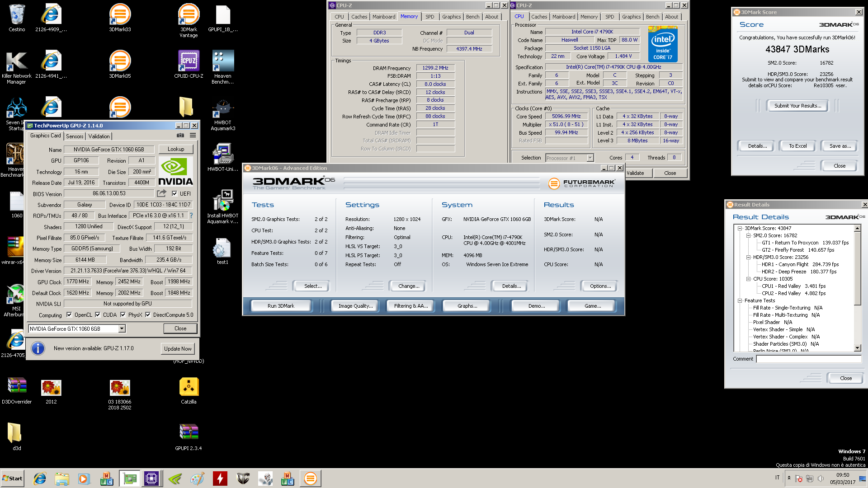
Task: Click the Filtering & AA button
Action: pyautogui.click(x=410, y=306)
